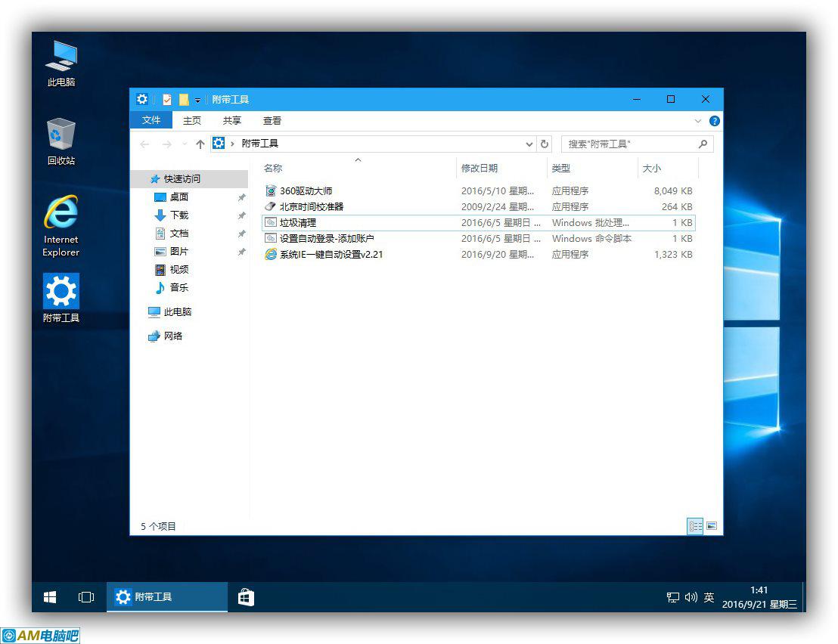
Task: Select 快速访问 in navigation pane
Action: (189, 179)
